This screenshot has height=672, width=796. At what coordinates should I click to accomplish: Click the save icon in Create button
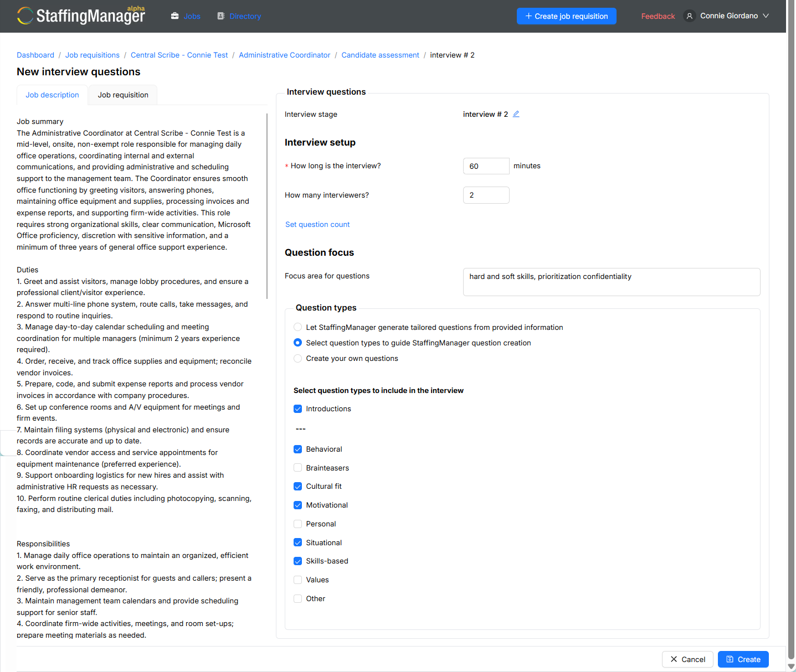pos(730,659)
